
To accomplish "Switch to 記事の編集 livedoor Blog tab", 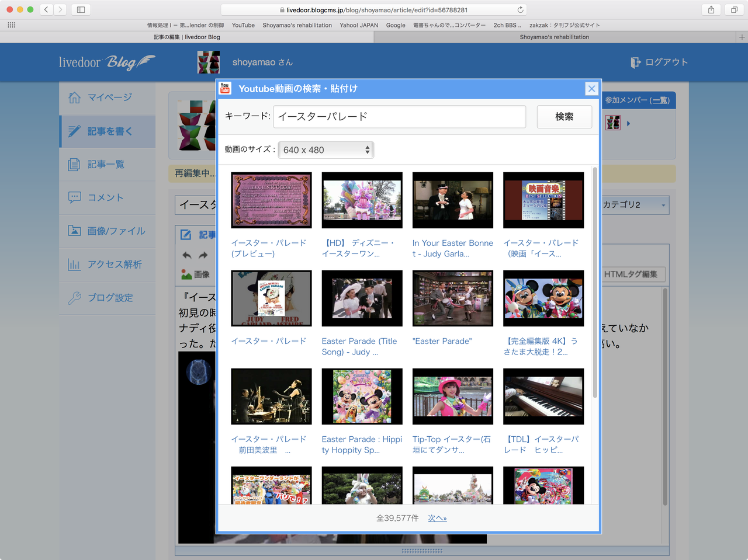I will coord(187,37).
